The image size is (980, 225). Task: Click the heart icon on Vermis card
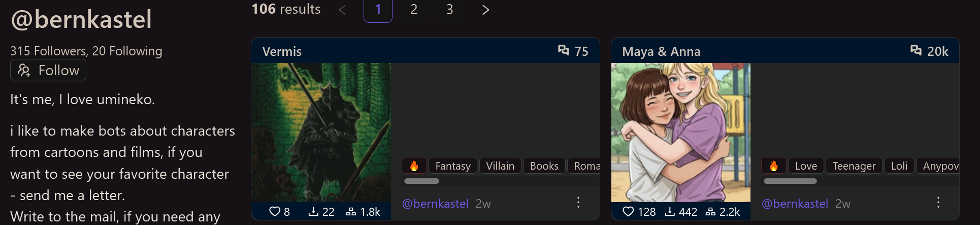point(275,212)
